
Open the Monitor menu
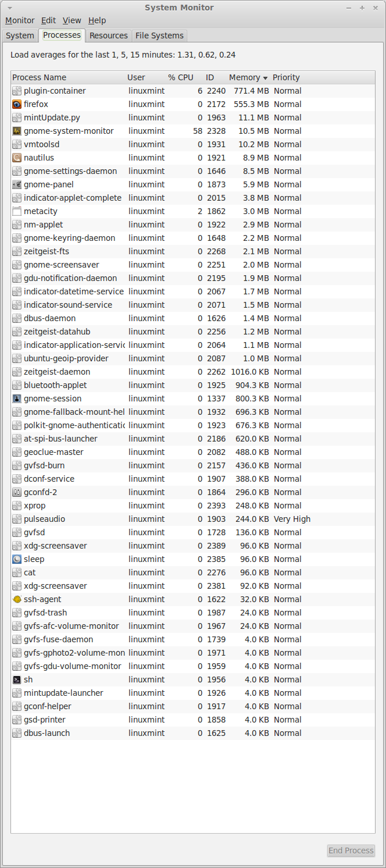click(20, 20)
